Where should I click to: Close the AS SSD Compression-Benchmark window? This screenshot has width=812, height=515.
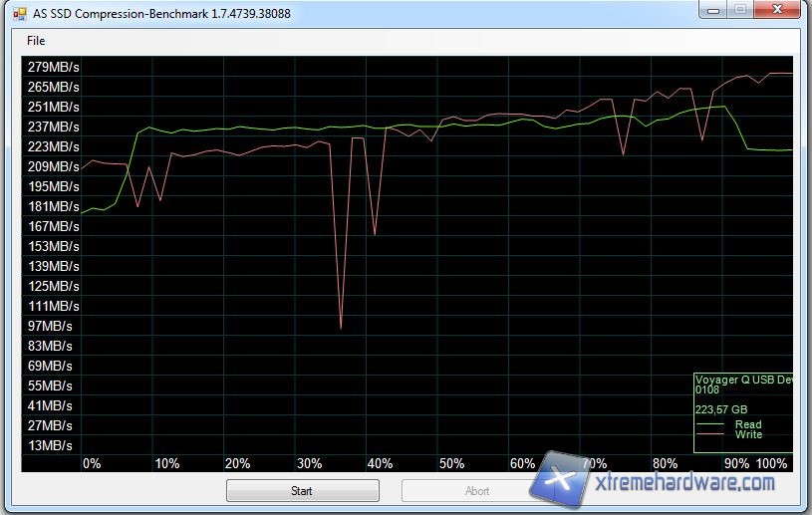(x=775, y=10)
